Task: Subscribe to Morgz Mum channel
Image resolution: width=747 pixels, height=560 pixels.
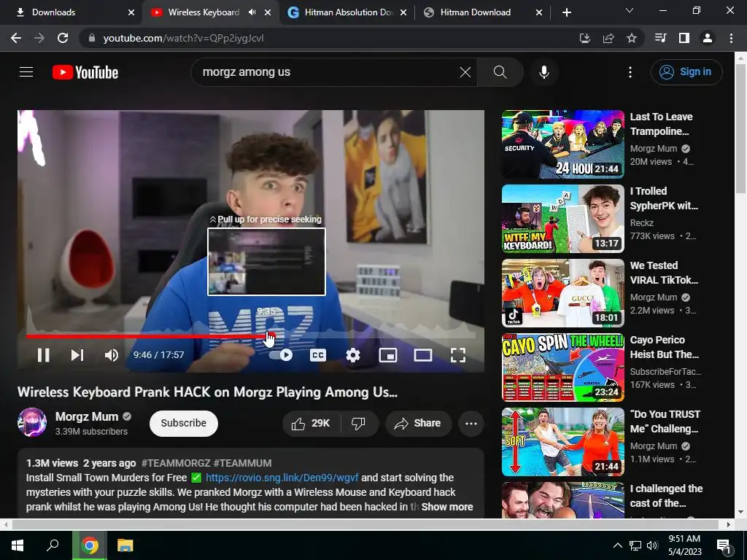Action: 183,423
